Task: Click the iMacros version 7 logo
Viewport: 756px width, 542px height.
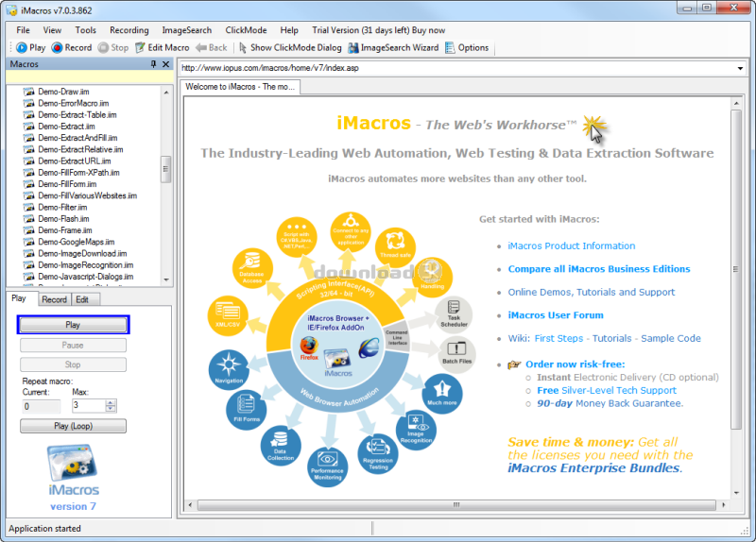Action: click(x=73, y=478)
